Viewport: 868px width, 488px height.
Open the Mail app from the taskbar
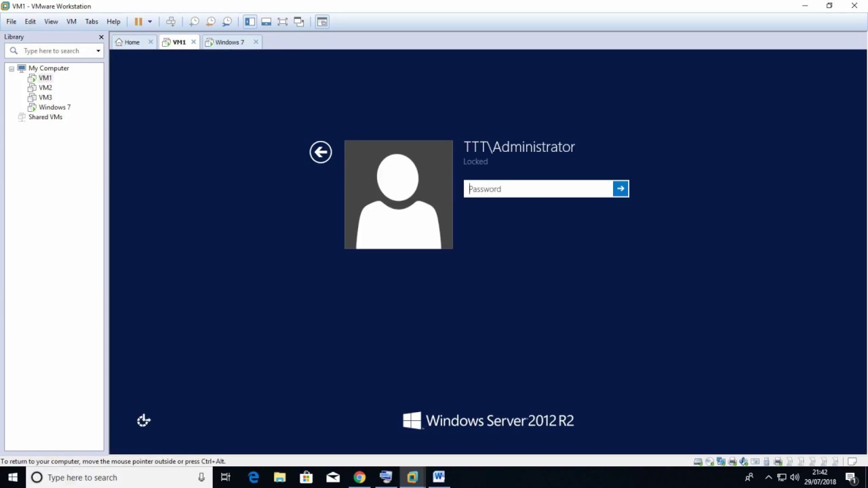(333, 477)
